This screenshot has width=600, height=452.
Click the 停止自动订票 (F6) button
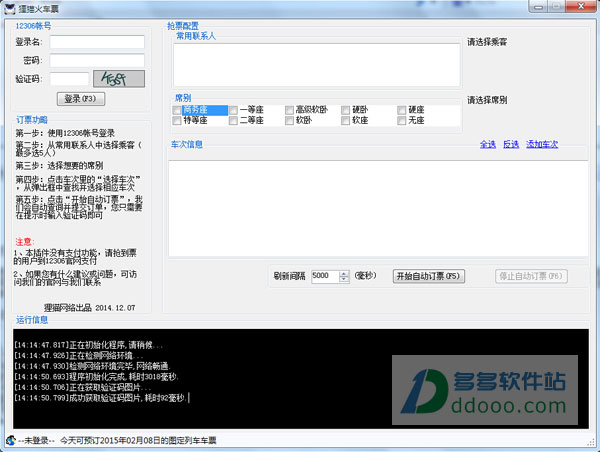pos(531,276)
